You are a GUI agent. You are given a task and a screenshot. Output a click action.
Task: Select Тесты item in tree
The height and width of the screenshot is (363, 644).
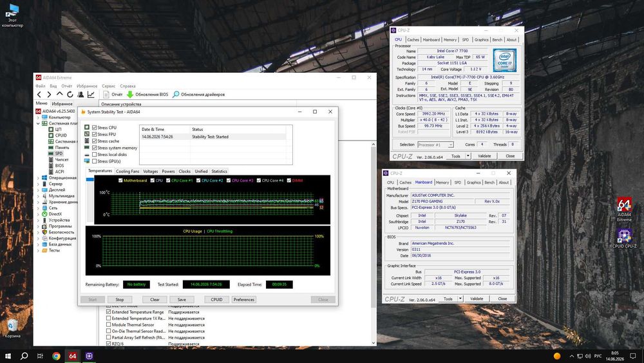click(x=54, y=250)
